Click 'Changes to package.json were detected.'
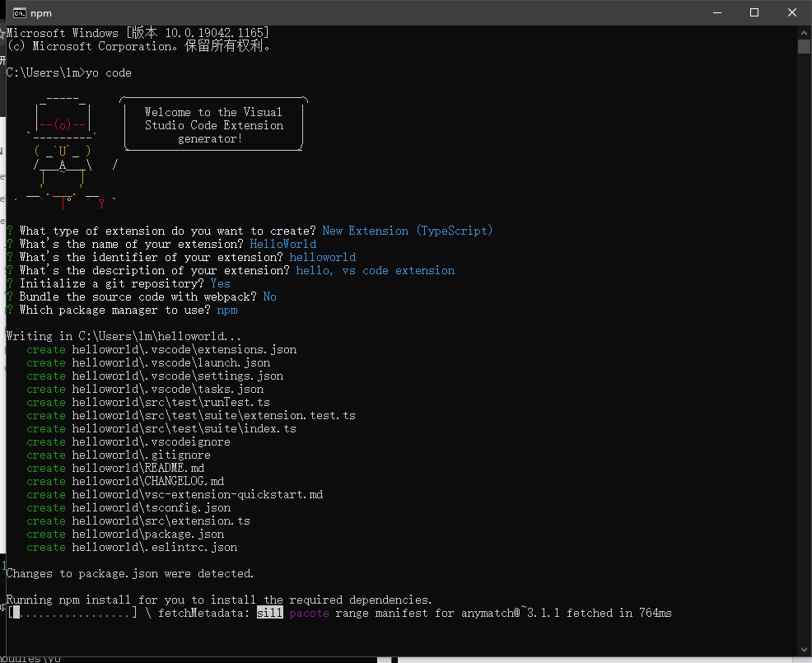The height and width of the screenshot is (663, 812). pos(130,574)
